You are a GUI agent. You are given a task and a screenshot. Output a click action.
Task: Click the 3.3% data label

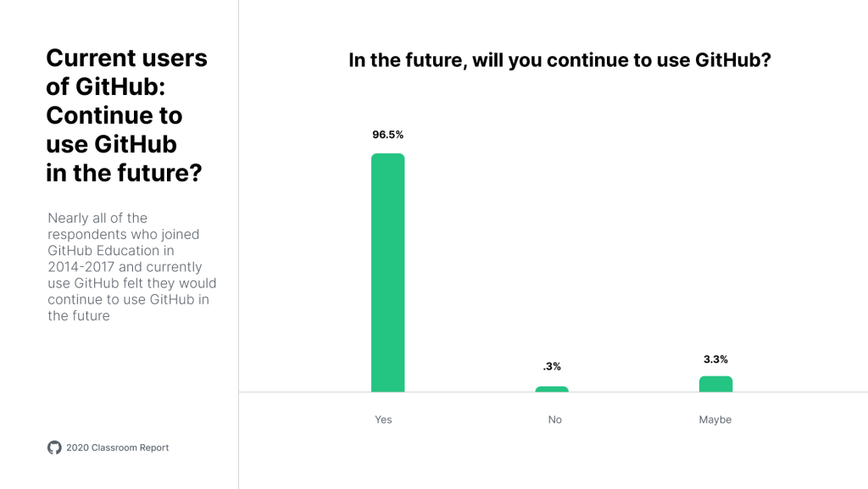(x=715, y=359)
